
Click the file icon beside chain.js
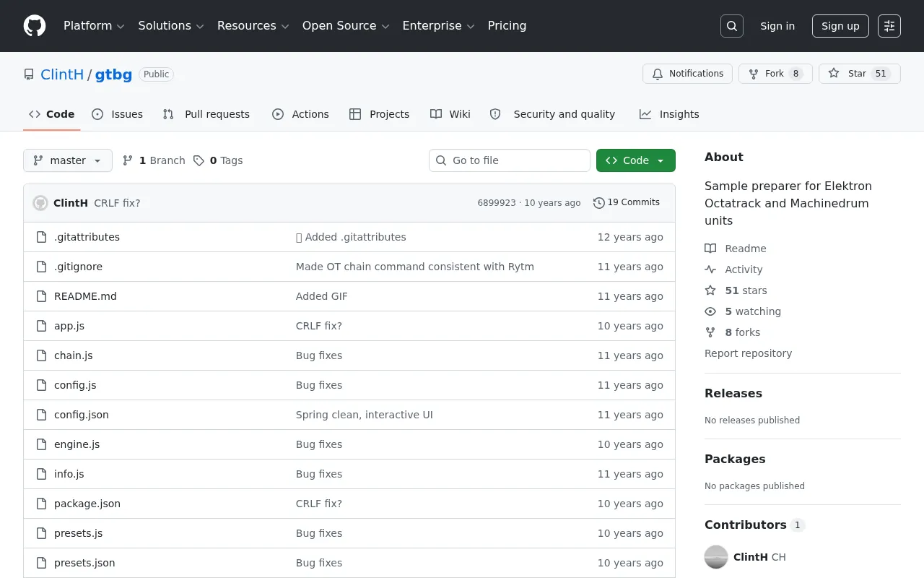[x=42, y=355]
